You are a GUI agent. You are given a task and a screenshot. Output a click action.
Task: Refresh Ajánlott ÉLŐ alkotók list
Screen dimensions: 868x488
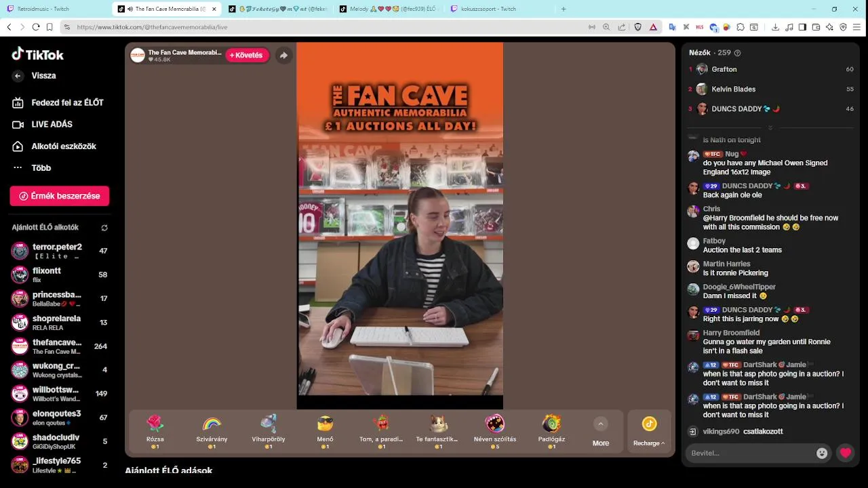click(104, 228)
